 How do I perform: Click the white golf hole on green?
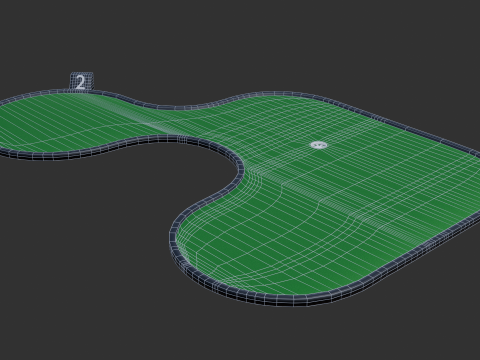(x=319, y=145)
